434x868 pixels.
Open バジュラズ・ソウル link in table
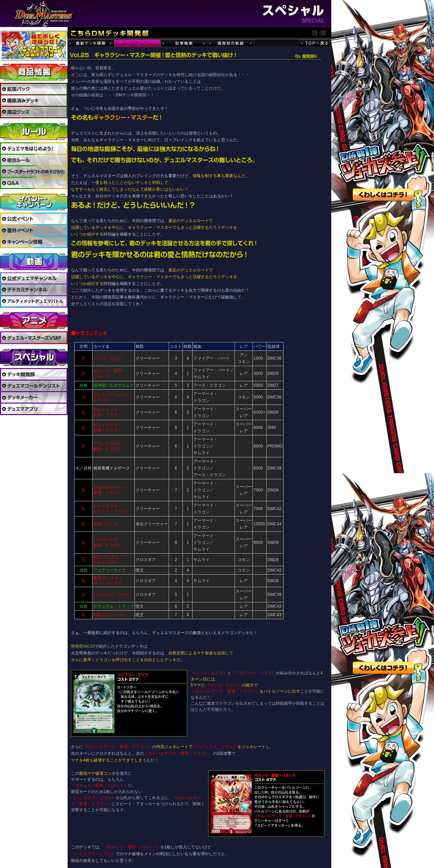pos(112,595)
